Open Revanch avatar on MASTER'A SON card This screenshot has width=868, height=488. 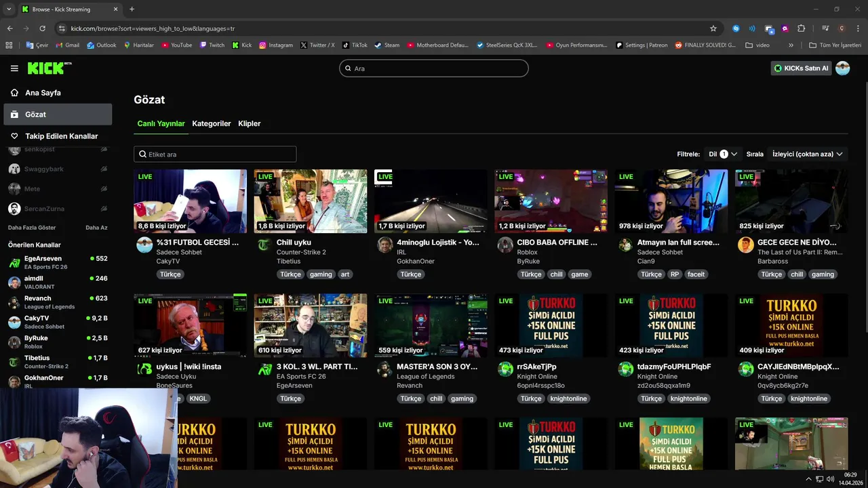click(x=384, y=369)
